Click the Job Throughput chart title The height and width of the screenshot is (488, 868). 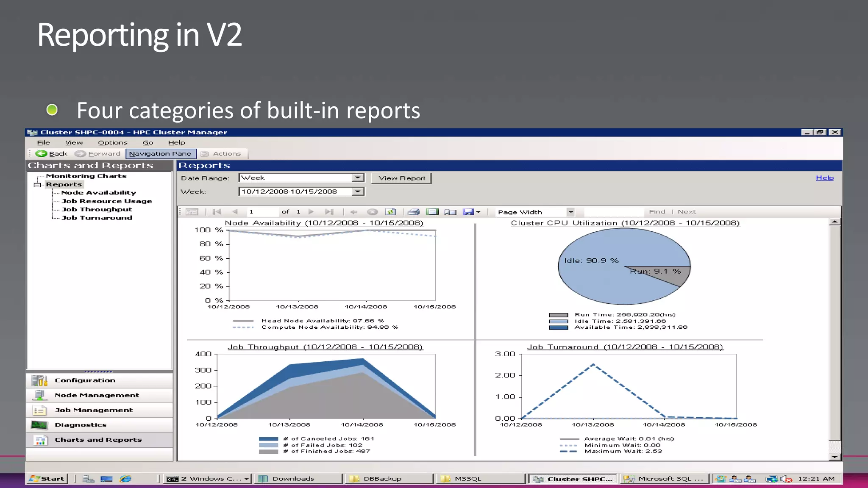click(x=325, y=347)
